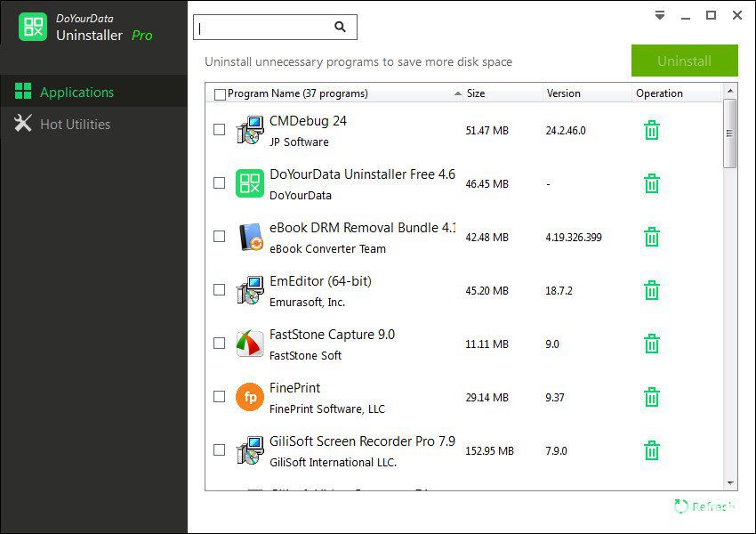This screenshot has width=756, height=534.
Task: Click the EmEditor installer icon
Action: click(250, 290)
